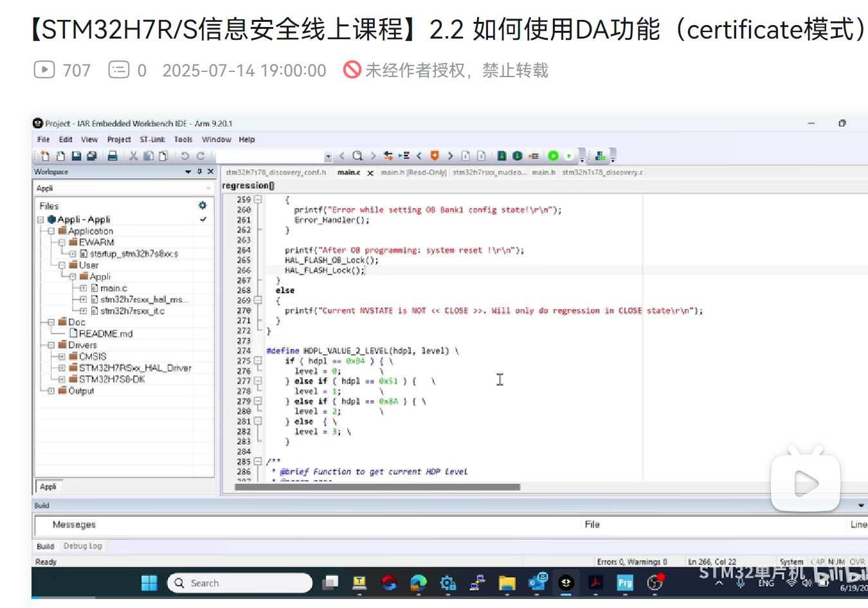Screen dimensions: 868x608
Task: Switch to the main.h [Read-Only] tab
Action: point(413,172)
